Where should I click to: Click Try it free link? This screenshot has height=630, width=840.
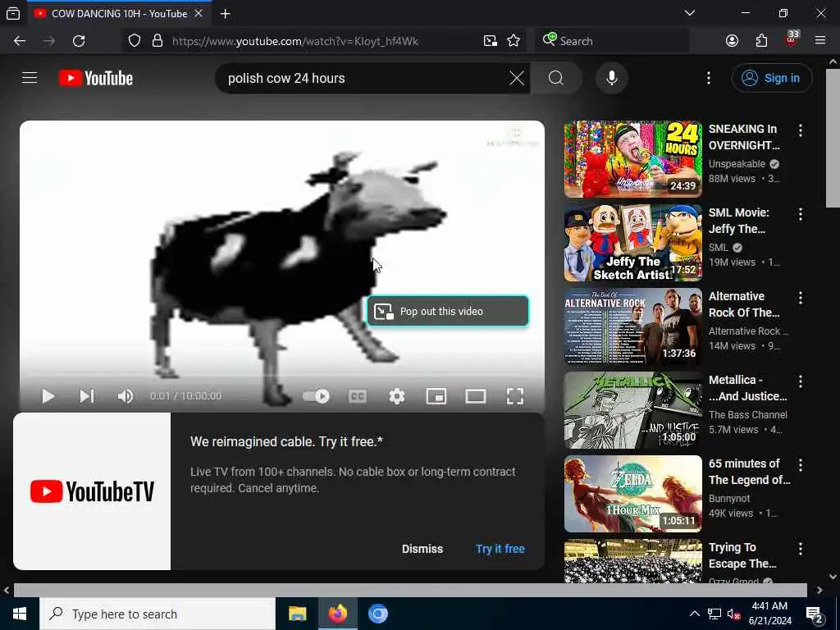tap(500, 549)
